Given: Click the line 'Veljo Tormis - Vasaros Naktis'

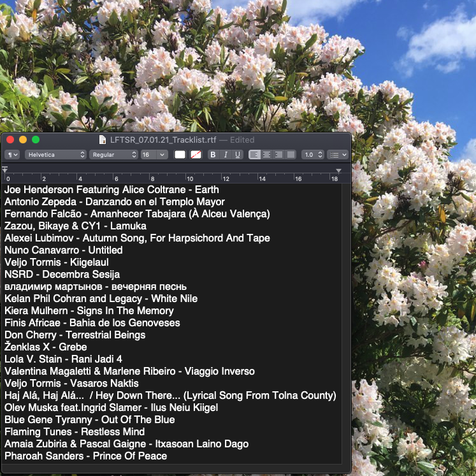Looking at the screenshot, I should click(x=71, y=384).
